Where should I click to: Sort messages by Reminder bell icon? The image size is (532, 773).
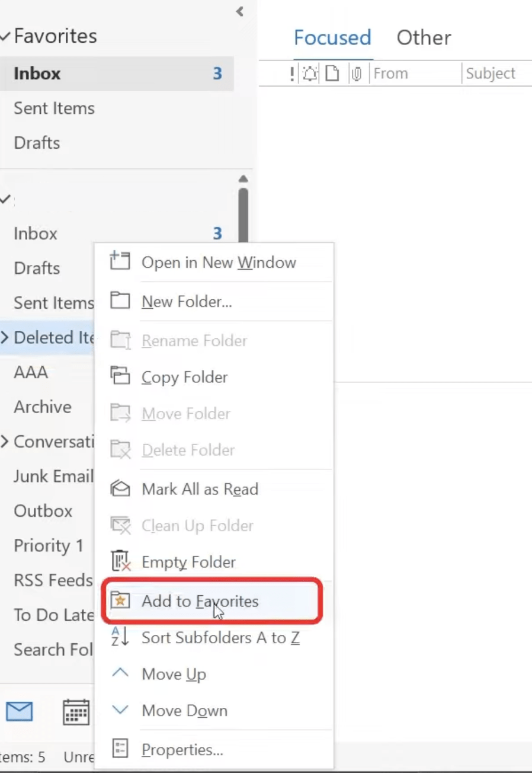310,74
